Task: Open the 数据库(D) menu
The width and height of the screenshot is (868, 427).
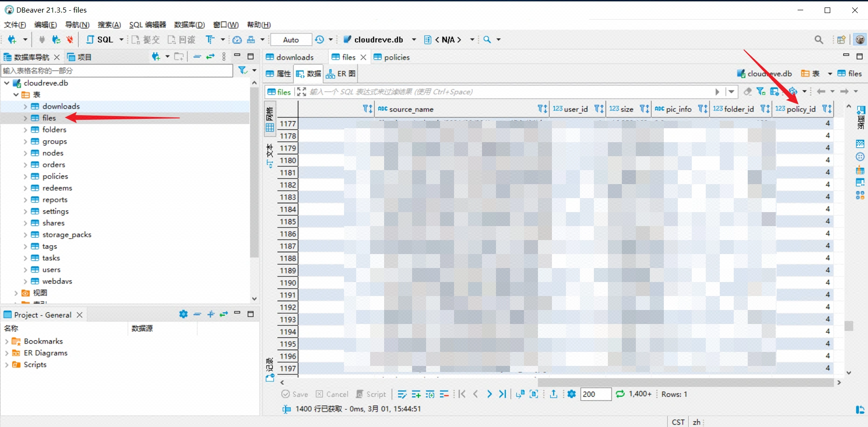Action: [189, 25]
